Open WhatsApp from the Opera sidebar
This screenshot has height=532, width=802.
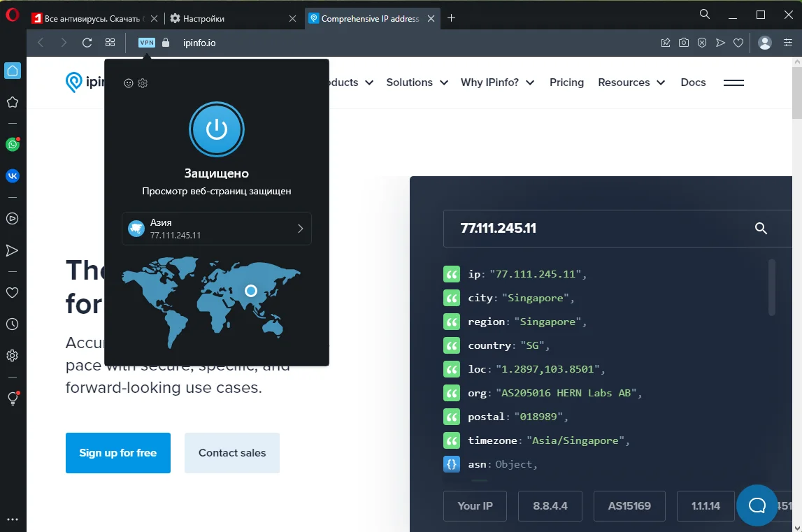pyautogui.click(x=12, y=145)
